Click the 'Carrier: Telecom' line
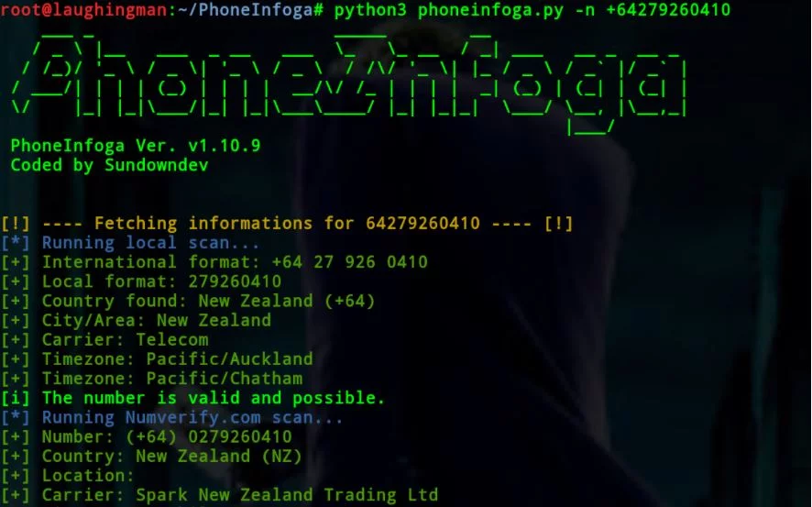Viewport: 812px width, 507px height. click(x=104, y=340)
